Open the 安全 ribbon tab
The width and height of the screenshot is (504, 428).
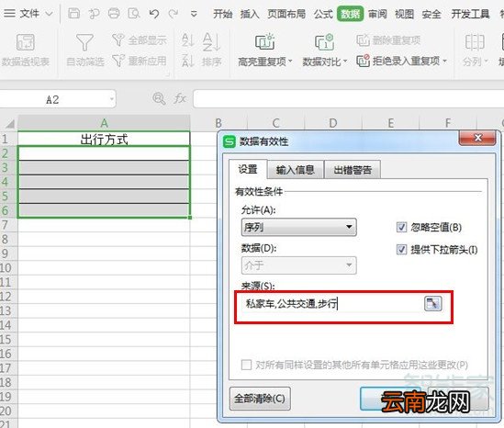click(431, 14)
